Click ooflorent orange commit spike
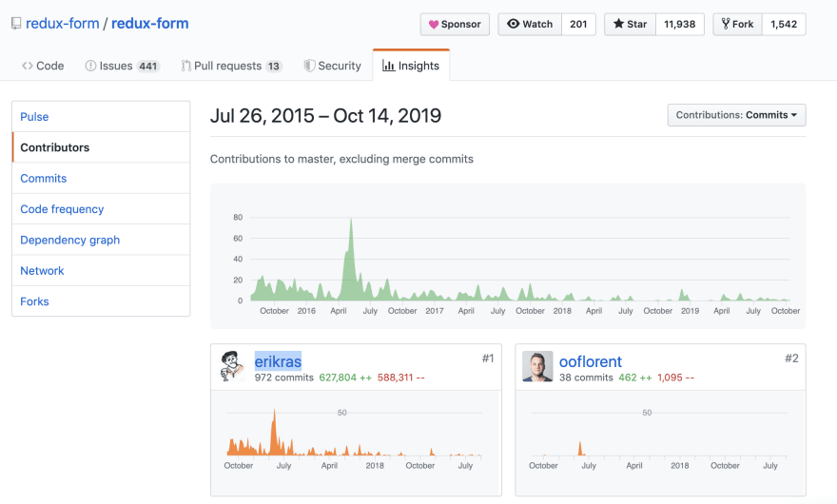The image size is (837, 504). coord(581,449)
